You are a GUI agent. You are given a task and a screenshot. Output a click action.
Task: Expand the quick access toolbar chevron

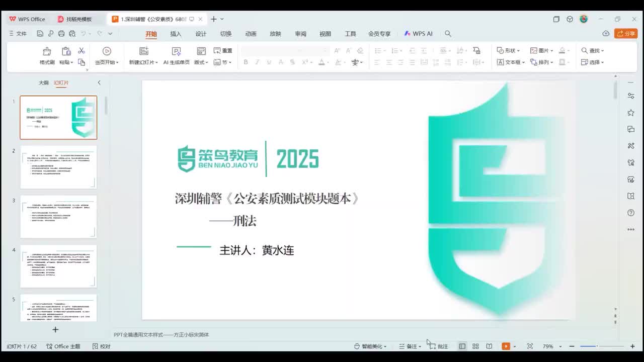pyautogui.click(x=110, y=34)
